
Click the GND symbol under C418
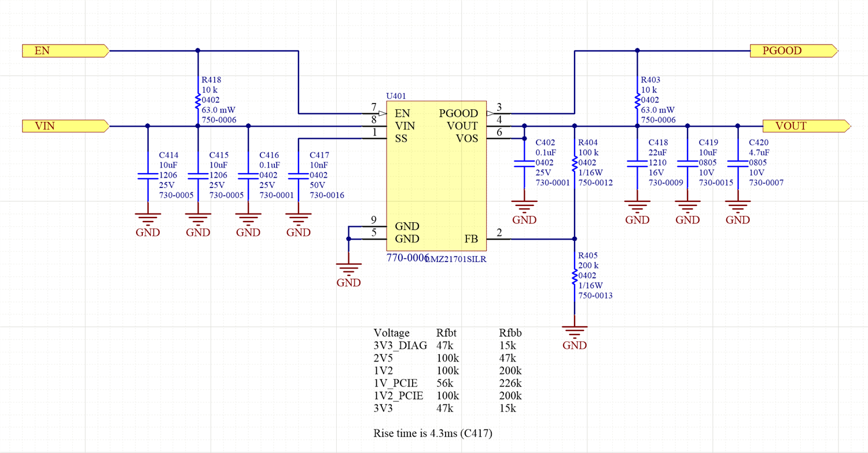637,213
